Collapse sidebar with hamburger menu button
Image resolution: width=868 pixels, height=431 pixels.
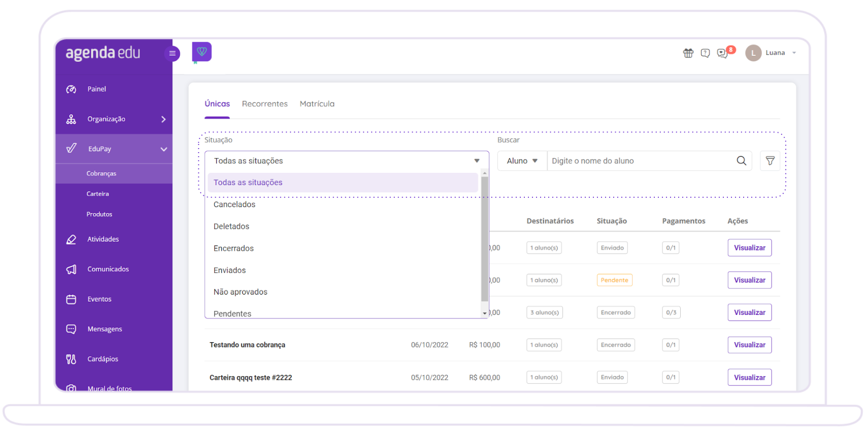(172, 53)
